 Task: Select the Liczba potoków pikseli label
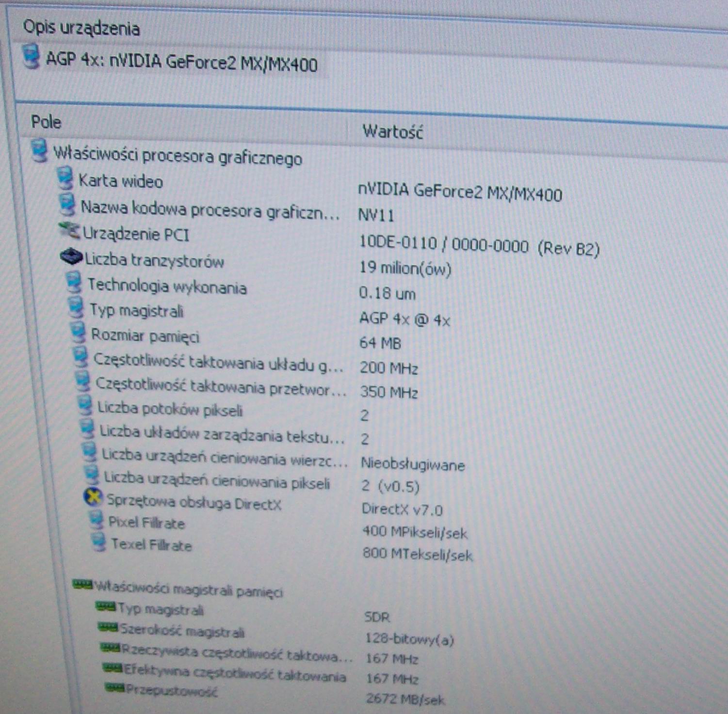(170, 409)
